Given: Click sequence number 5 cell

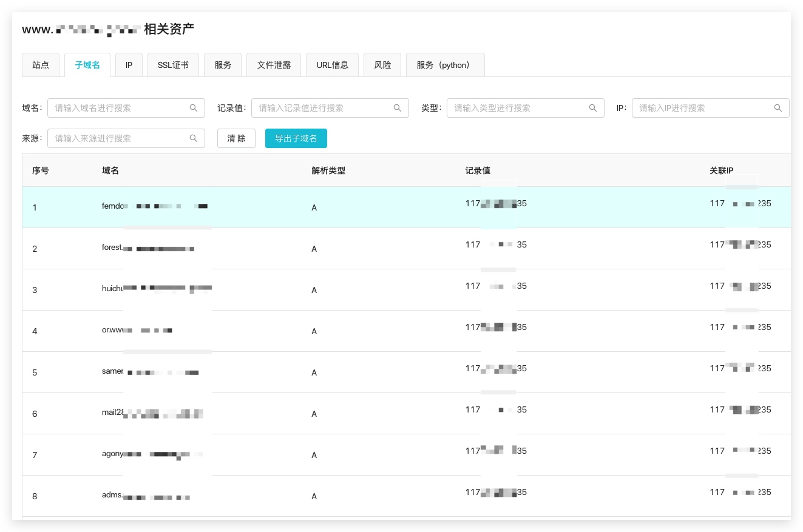Looking at the screenshot, I should (35, 372).
